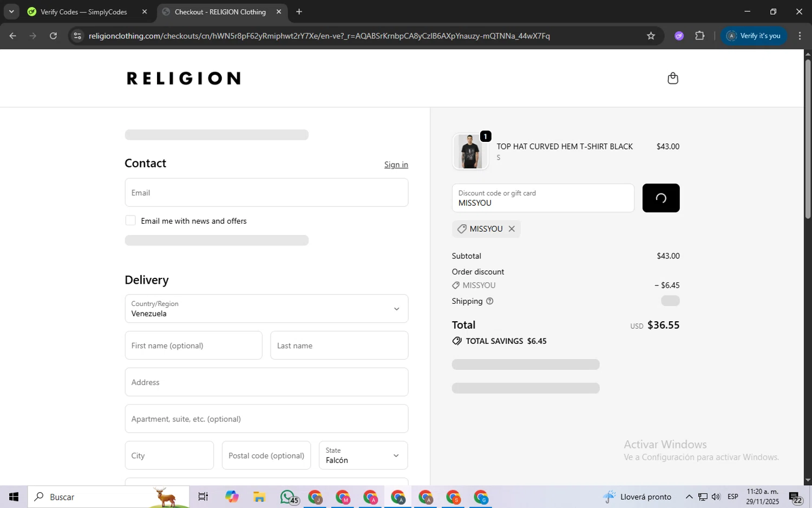Open a new browser tab
Screen dimensions: 812x508
point(299,11)
